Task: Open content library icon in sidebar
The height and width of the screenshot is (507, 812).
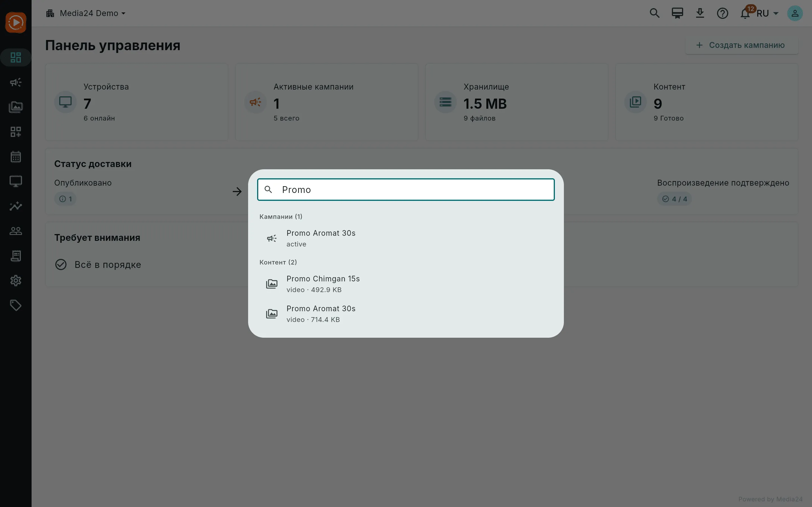Action: 16,107
